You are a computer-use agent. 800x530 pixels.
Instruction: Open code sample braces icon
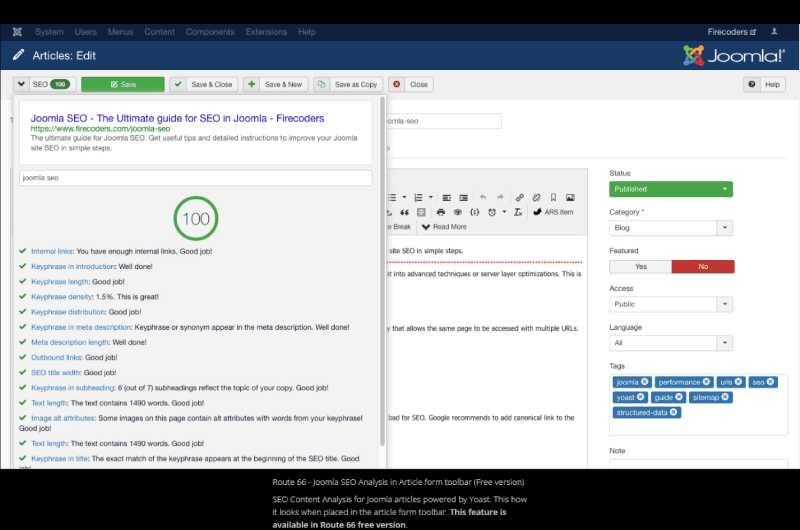pyautogui.click(x=474, y=212)
